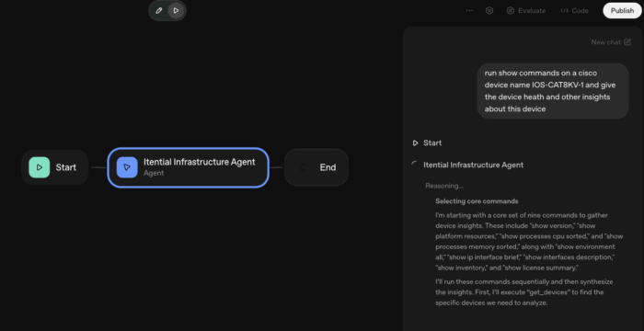This screenshot has height=331, width=644.
Task: Click the blue agent node cursor icon
Action: [x=127, y=167]
